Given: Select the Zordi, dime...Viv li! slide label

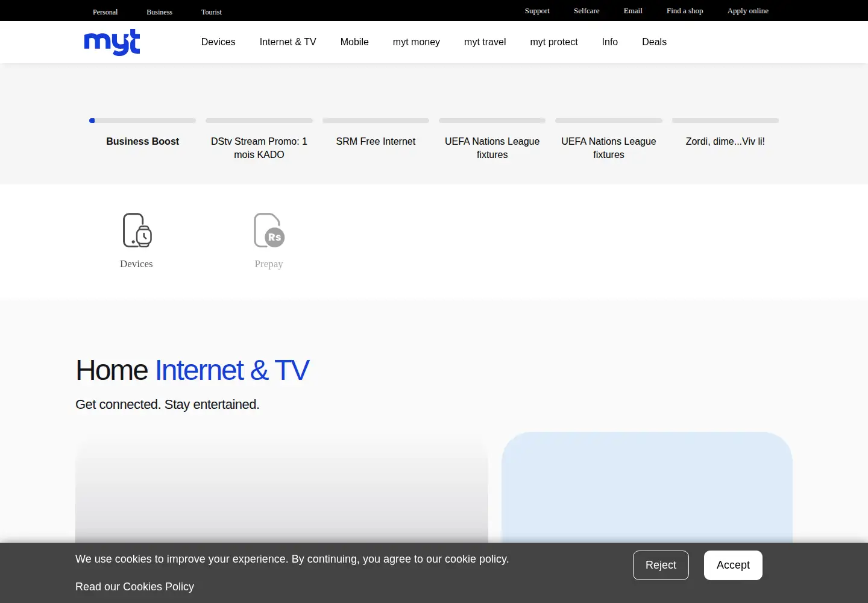Looking at the screenshot, I should click(x=725, y=141).
